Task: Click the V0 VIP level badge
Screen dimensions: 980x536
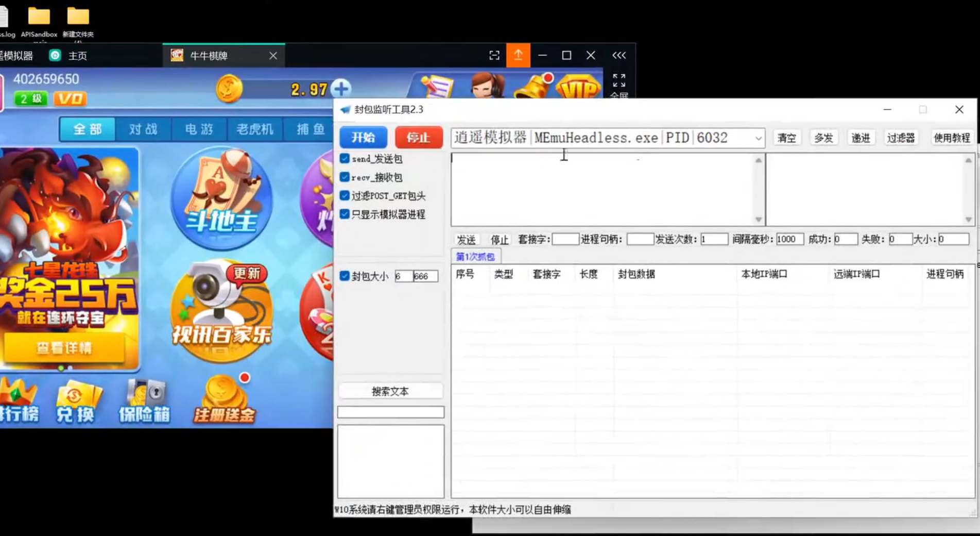Action: coord(70,98)
